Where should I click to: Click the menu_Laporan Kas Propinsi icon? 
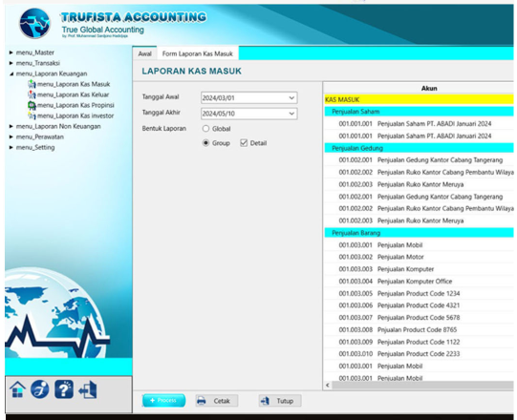click(32, 105)
